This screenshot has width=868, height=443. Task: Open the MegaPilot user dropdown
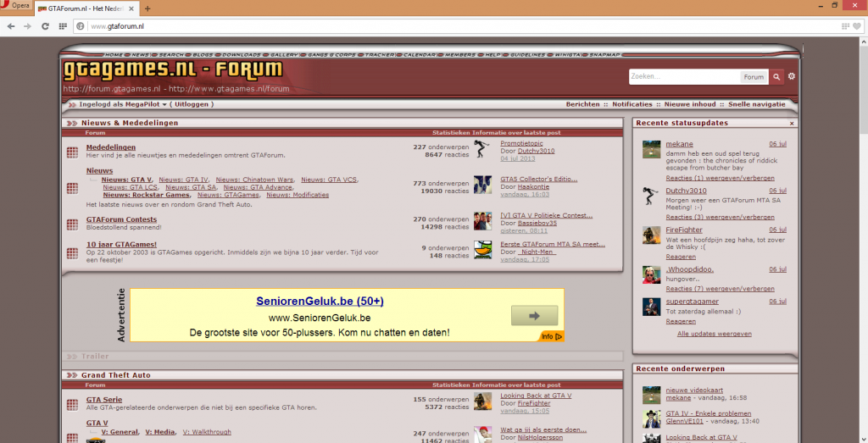(x=146, y=104)
